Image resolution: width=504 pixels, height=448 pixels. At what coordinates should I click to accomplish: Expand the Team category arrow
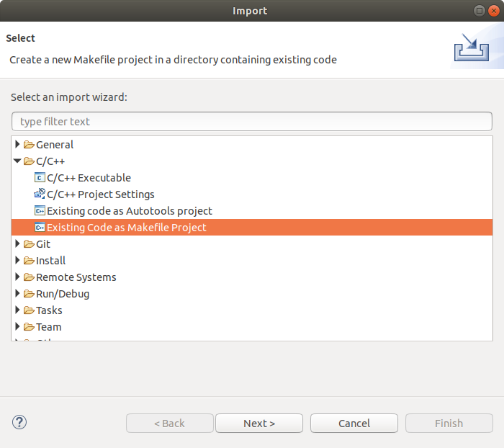(x=18, y=327)
